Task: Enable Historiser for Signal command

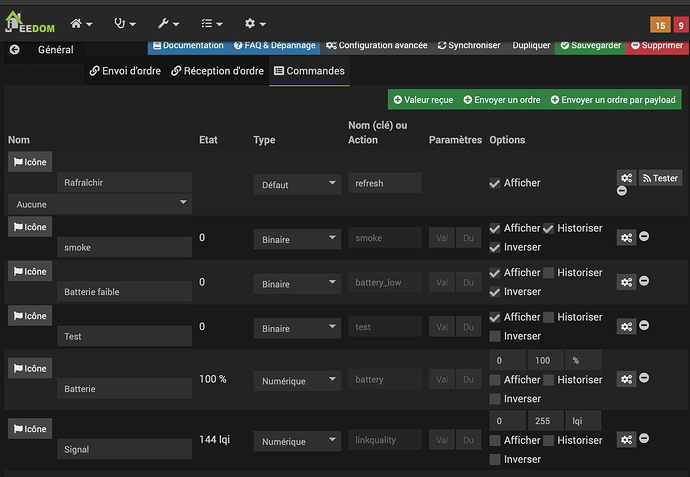Action: coord(548,440)
